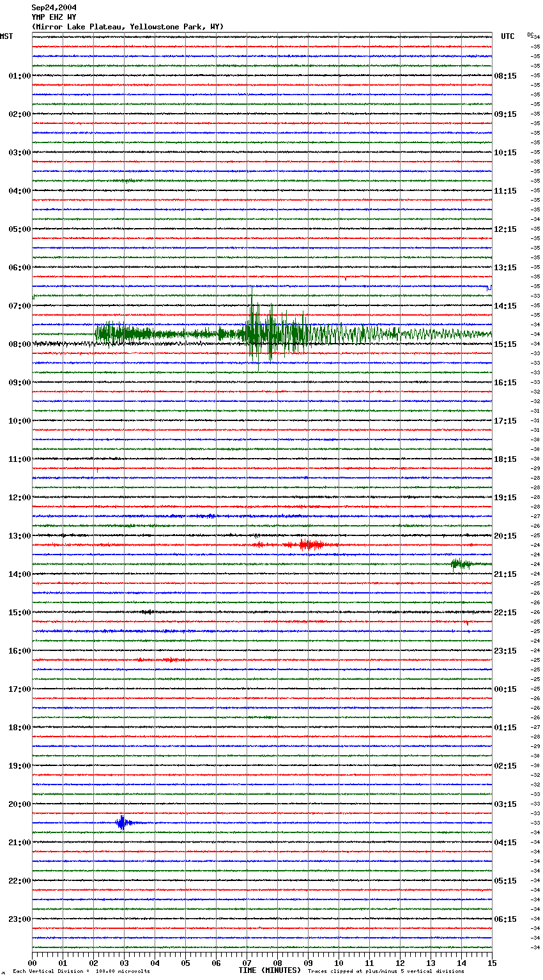Click the 12:15 UTC time label
The image size is (543, 980).
[x=505, y=229]
